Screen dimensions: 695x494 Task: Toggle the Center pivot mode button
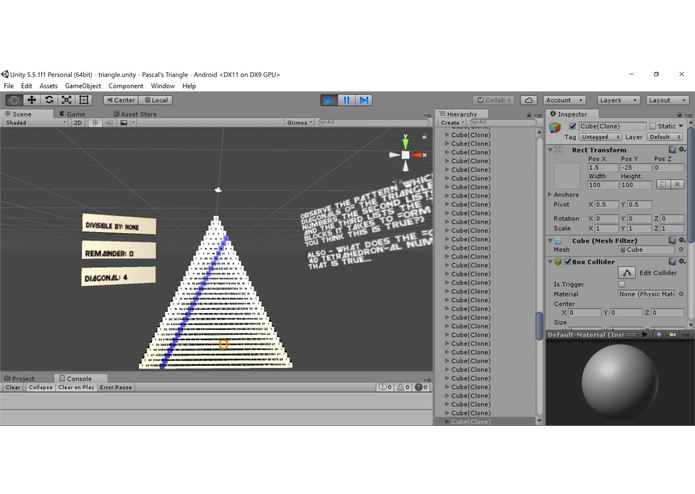(121, 100)
